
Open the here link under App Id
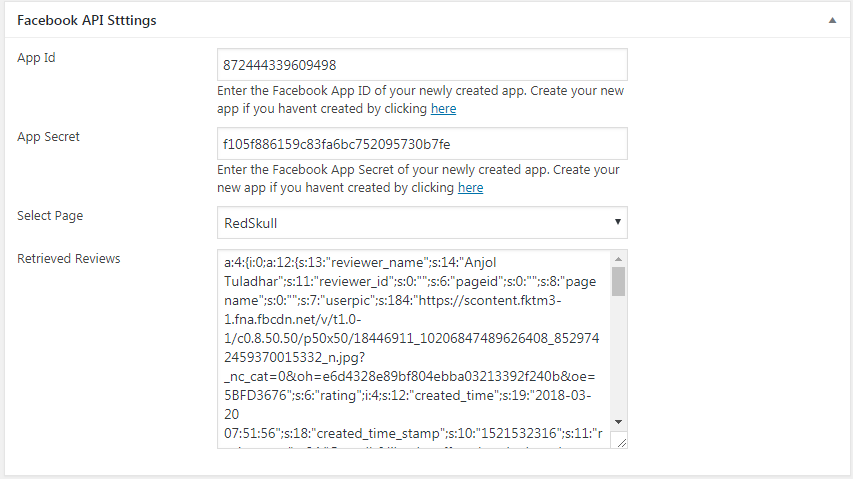click(x=443, y=108)
